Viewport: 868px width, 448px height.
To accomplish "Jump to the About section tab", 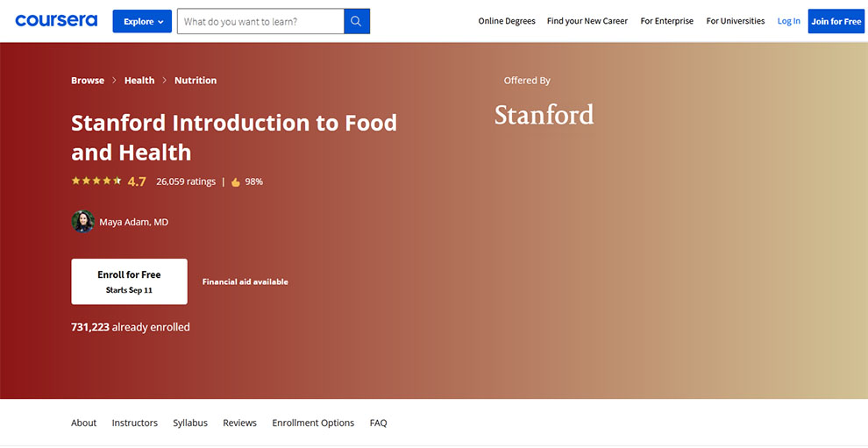I will tap(83, 423).
